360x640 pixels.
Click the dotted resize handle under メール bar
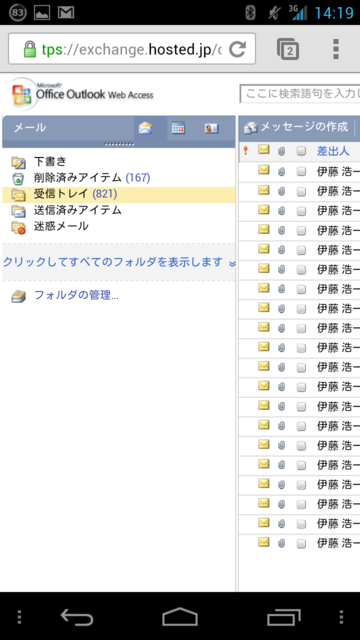119,144
